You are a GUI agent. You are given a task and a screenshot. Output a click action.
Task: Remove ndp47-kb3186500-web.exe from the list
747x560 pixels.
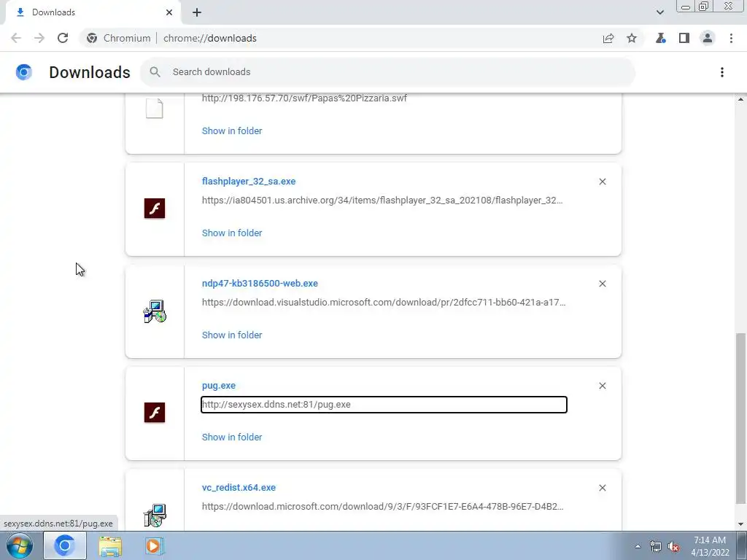(603, 284)
